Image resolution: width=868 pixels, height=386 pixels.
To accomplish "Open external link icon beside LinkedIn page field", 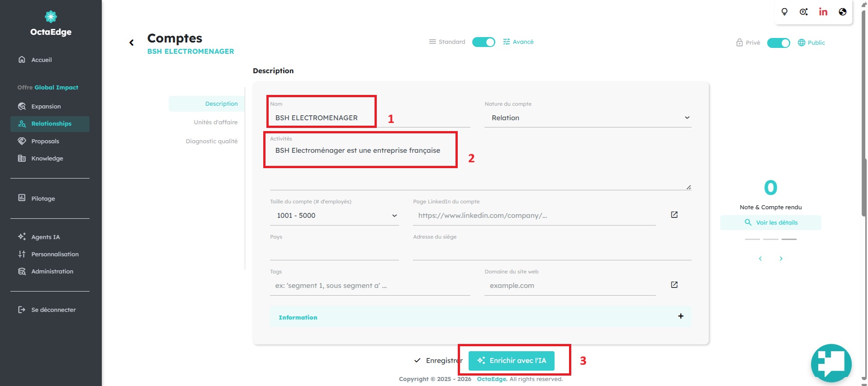I will click(x=674, y=215).
